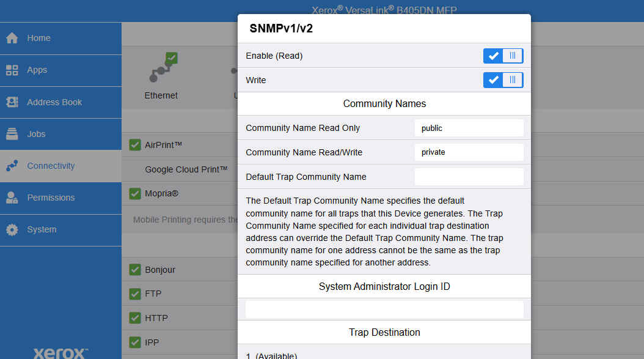This screenshot has height=359, width=644.
Task: Uncheck the AirPrint checkbox
Action: tap(136, 145)
